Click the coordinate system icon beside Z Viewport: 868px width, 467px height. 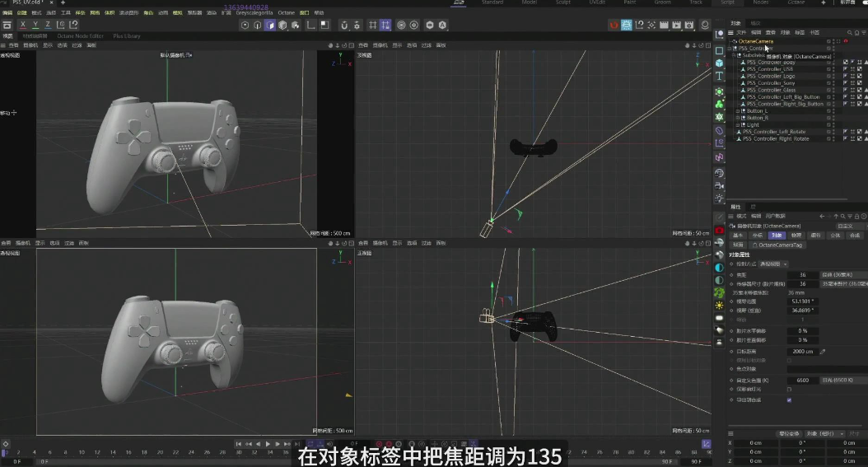pos(61,25)
